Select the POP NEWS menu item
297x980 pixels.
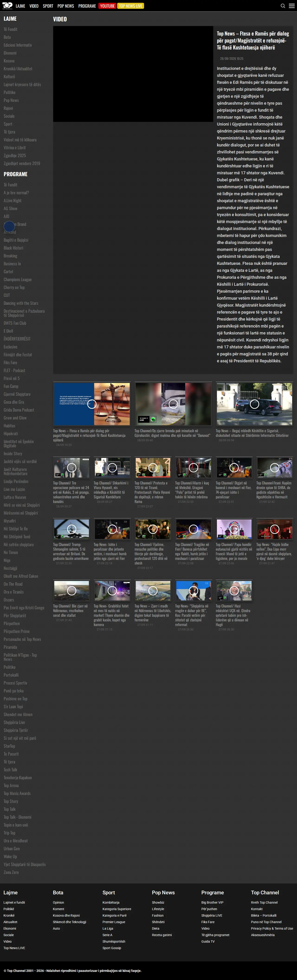(65, 6)
